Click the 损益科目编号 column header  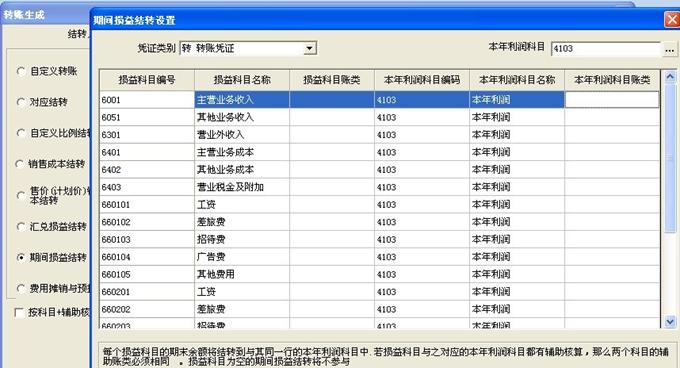(147, 80)
